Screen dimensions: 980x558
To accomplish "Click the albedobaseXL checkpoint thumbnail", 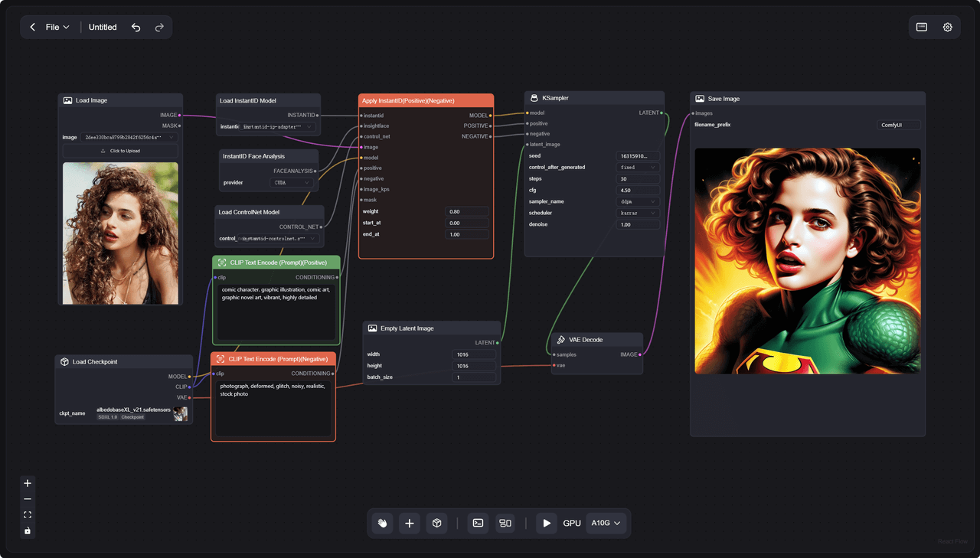I will pyautogui.click(x=181, y=413).
